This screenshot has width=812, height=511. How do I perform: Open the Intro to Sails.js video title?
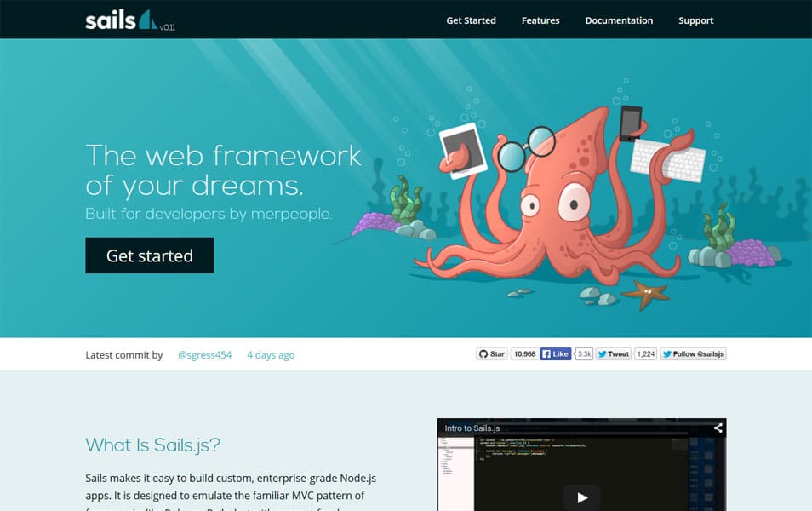pos(472,428)
